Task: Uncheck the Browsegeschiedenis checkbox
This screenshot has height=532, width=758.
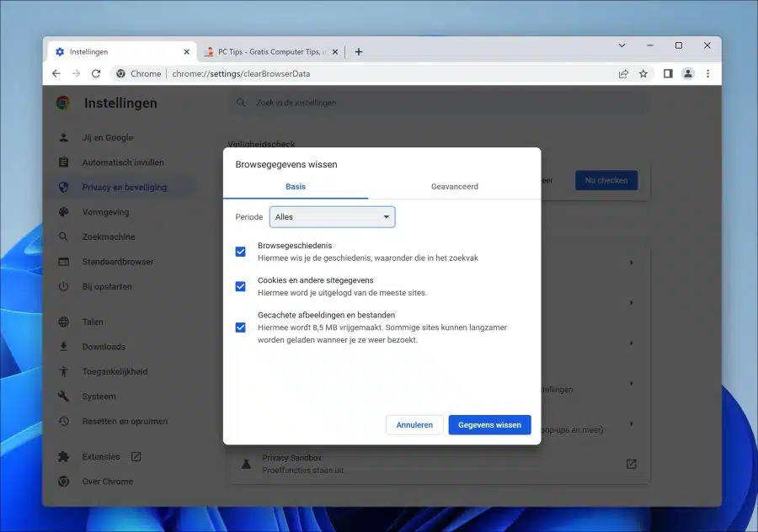Action: (x=240, y=252)
